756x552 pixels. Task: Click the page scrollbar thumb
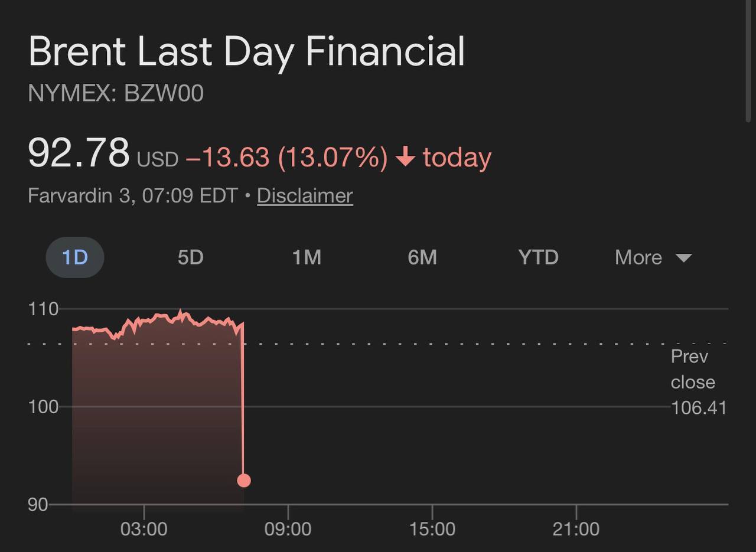pyautogui.click(x=749, y=59)
